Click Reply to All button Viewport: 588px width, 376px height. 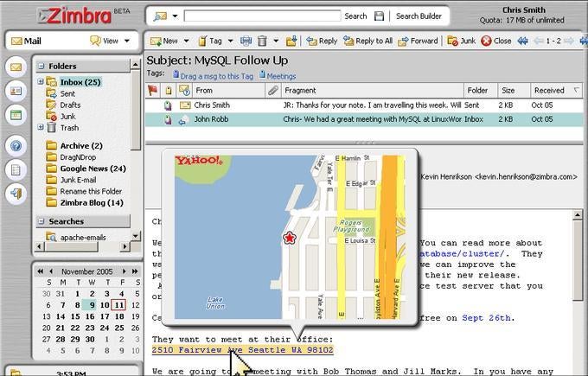[367, 41]
